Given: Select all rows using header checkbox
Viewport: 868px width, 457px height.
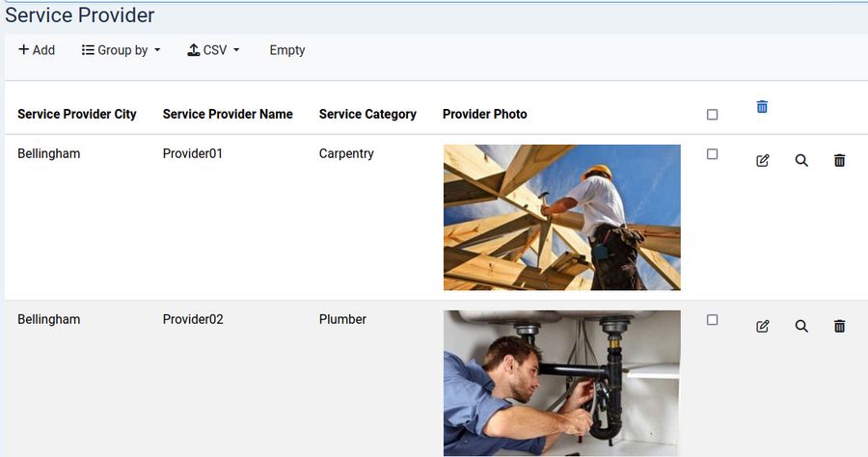Looking at the screenshot, I should click(x=713, y=115).
